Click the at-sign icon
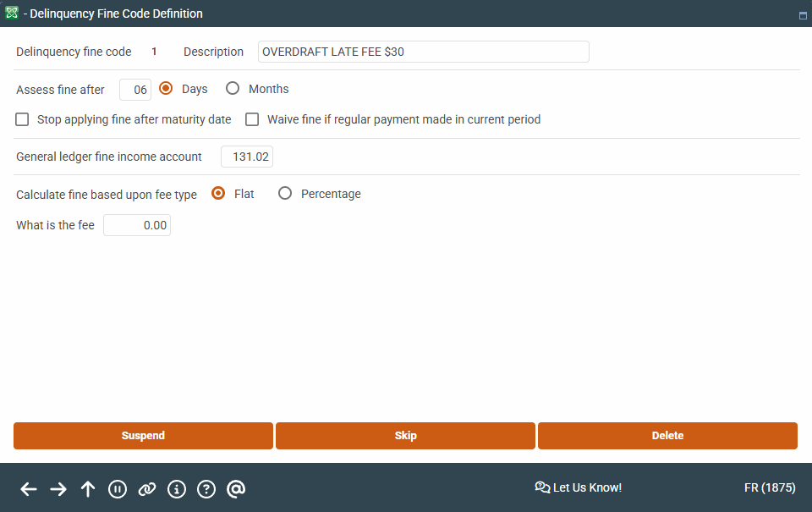Viewport: 812px width, 512px height. pos(236,488)
